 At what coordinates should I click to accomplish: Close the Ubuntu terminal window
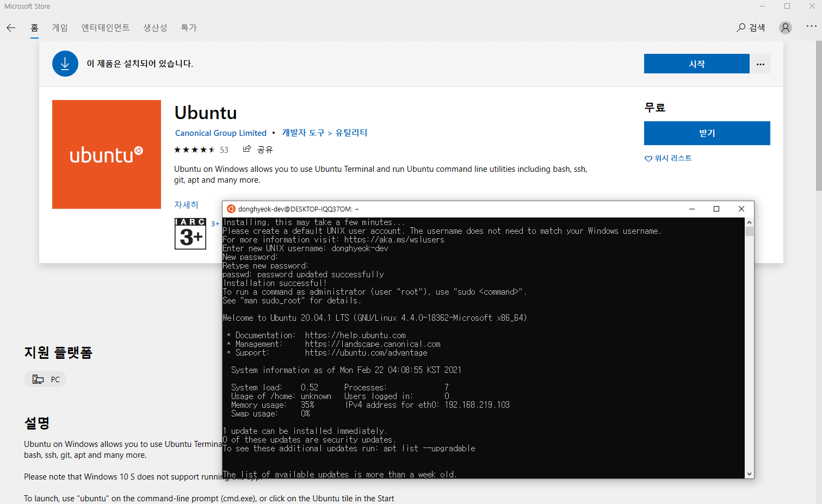(741, 209)
